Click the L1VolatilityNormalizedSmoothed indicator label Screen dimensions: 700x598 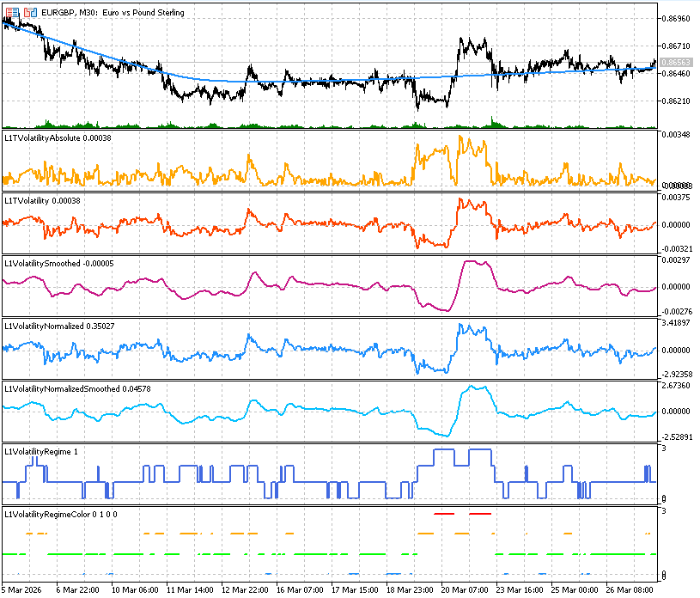pyautogui.click(x=77, y=389)
